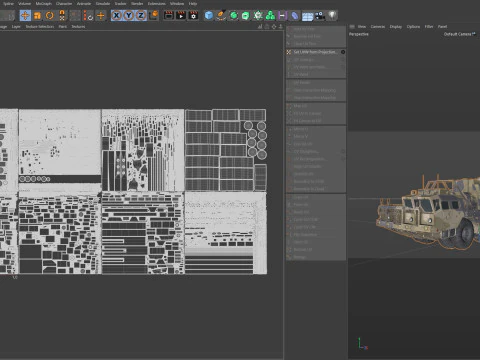
Task: Open the UV editor Layer menu
Action: [x=16, y=27]
